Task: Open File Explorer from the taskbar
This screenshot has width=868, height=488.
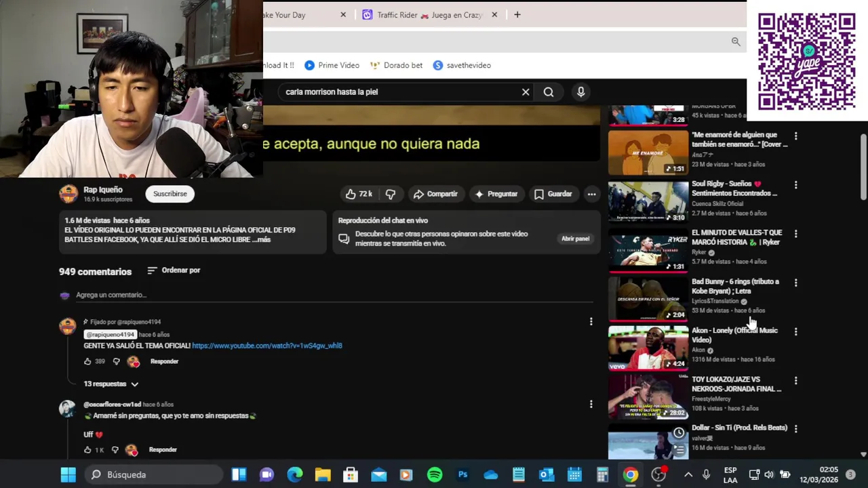Action: coord(323,475)
